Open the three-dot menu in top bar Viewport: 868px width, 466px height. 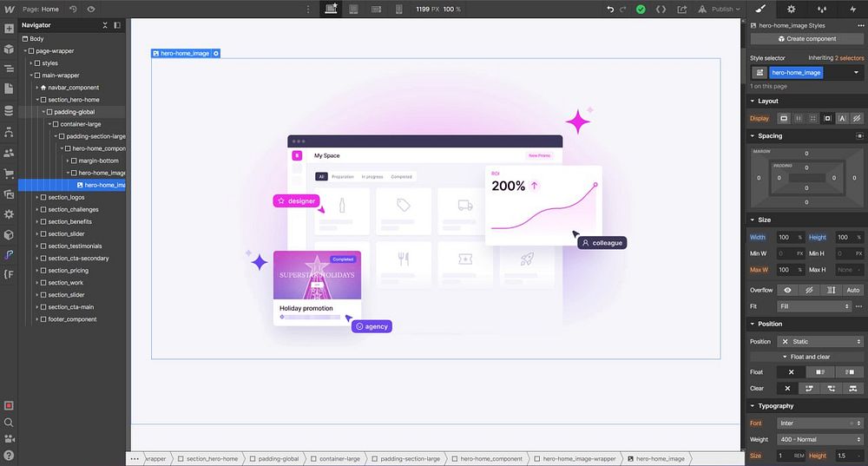tap(308, 10)
